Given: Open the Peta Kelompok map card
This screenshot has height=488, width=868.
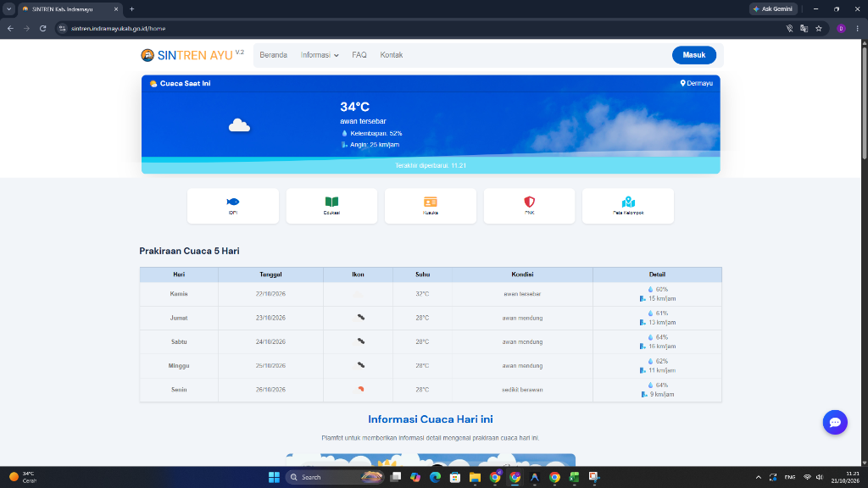Looking at the screenshot, I should coord(628,206).
